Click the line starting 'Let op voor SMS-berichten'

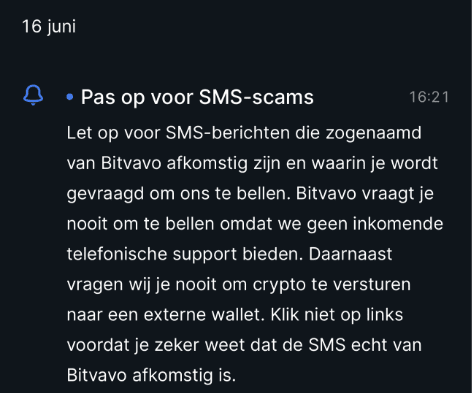coord(244,133)
